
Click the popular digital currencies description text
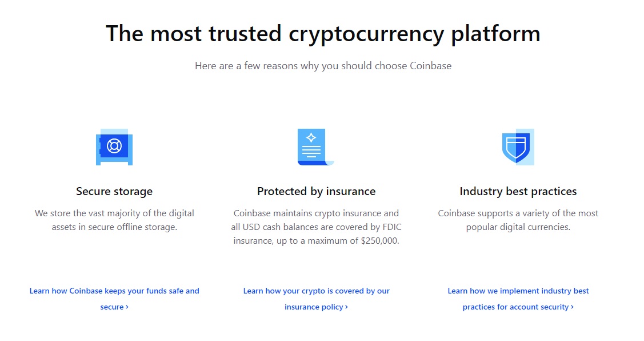(x=518, y=220)
